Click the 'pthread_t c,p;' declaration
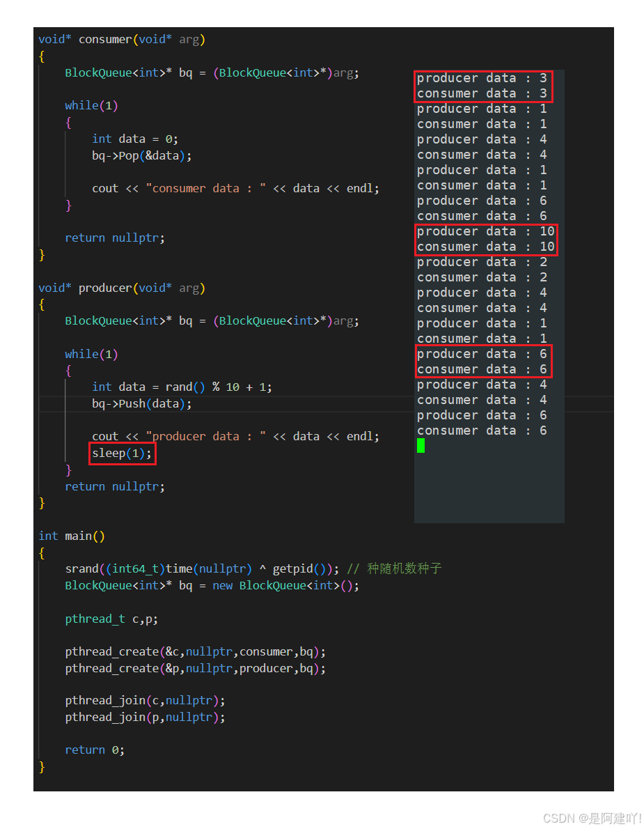 point(111,619)
